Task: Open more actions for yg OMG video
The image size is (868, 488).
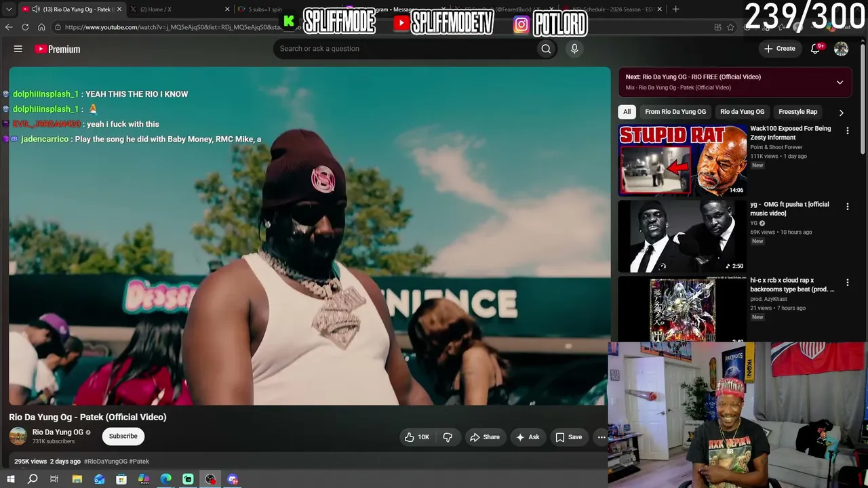Action: [847, 207]
